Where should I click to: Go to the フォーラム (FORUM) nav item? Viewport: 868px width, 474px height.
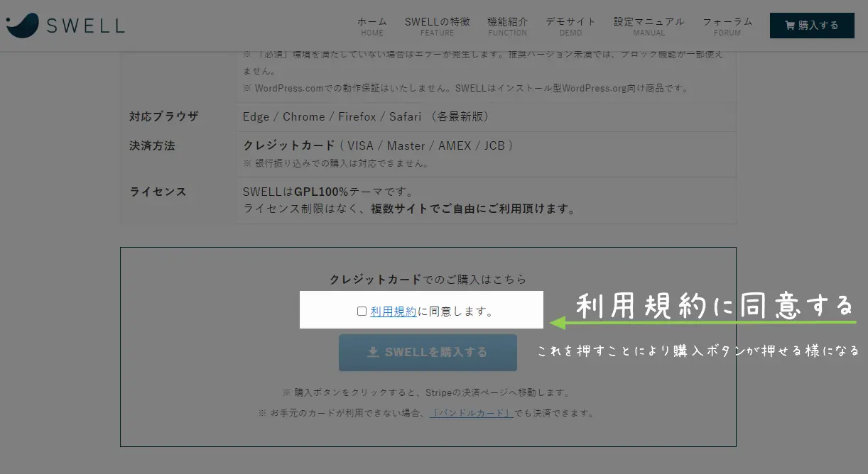727,26
